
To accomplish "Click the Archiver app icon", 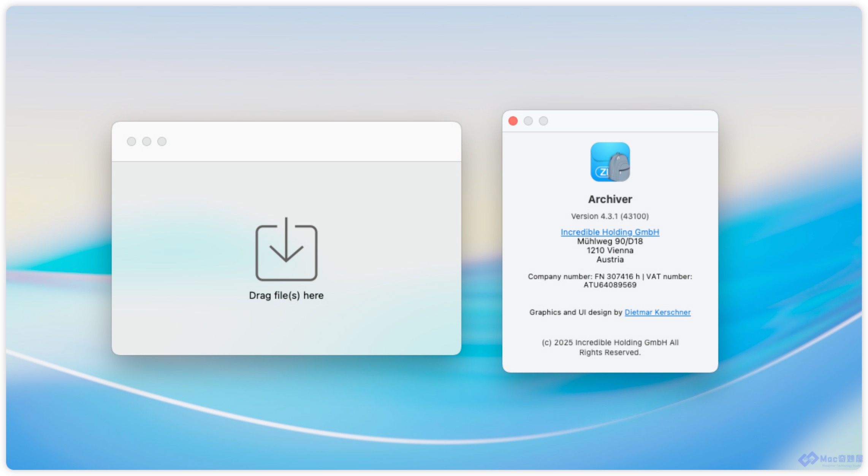I will coord(610,162).
